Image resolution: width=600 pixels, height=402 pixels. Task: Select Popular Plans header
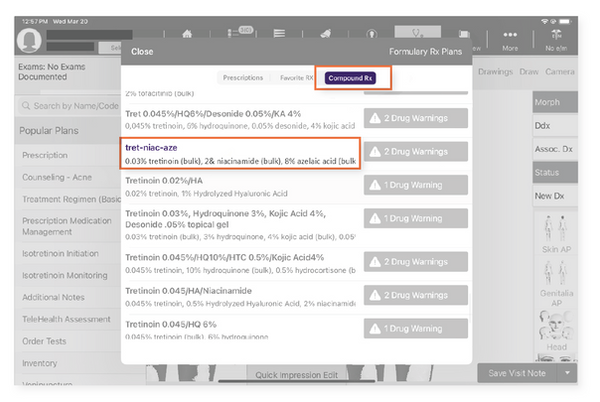click(x=68, y=131)
